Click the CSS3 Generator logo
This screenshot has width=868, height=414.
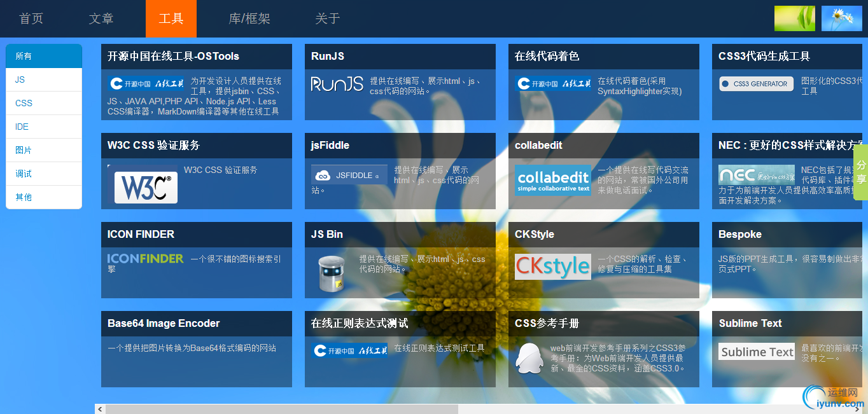(x=757, y=83)
